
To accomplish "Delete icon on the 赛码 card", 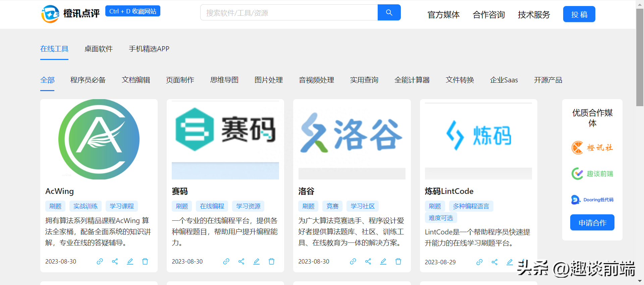I will pyautogui.click(x=271, y=261).
